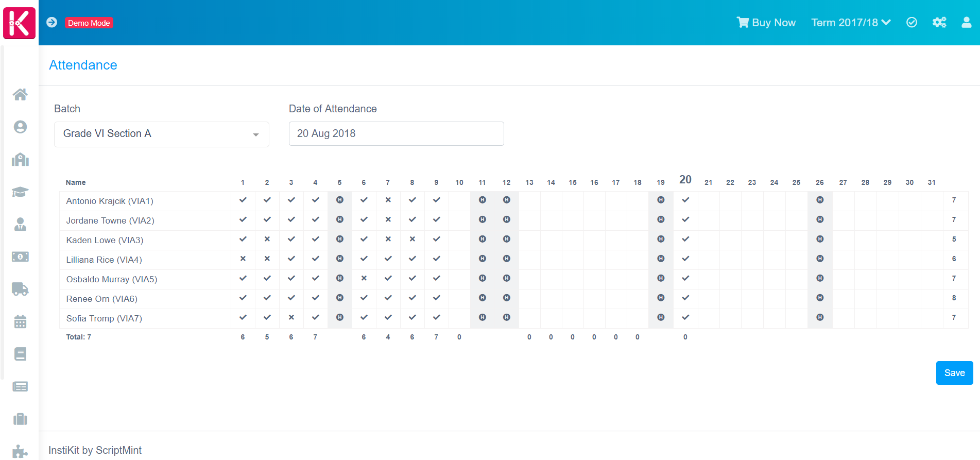Click the arrow icon beside Demo Mode

[51, 22]
